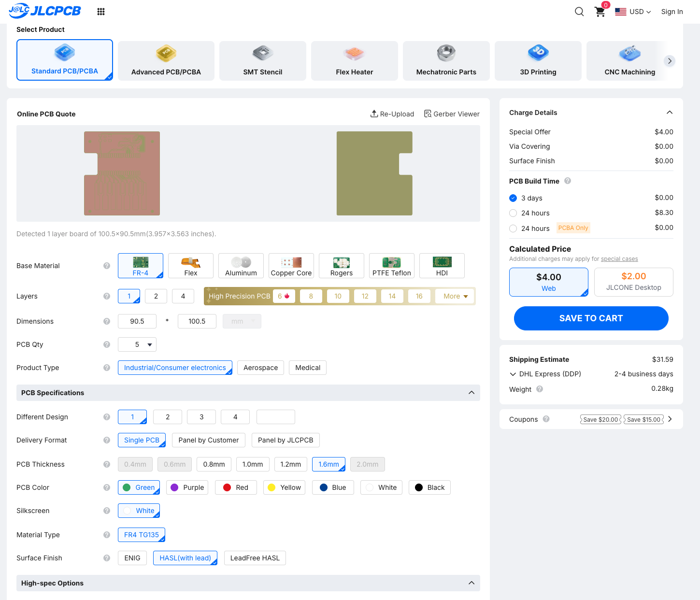Click help icon next to Base Material
Screen dimensions: 700x600
click(107, 266)
